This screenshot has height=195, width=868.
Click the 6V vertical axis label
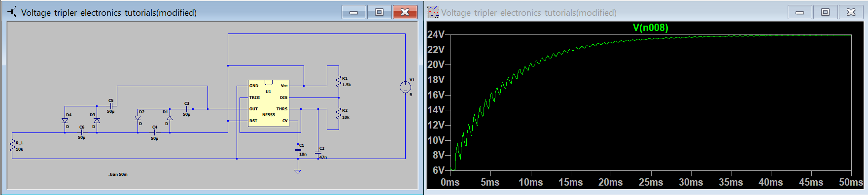(439, 170)
